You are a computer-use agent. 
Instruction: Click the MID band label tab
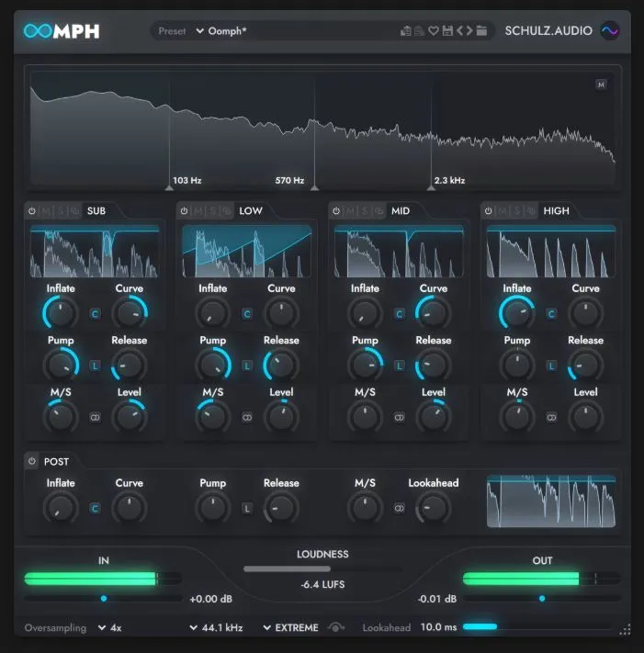401,211
